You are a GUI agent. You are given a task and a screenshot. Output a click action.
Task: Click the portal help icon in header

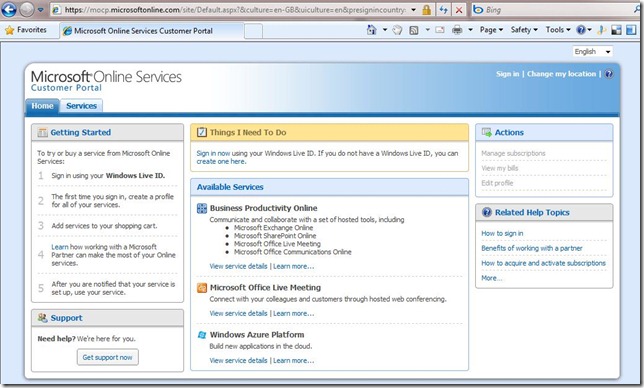pyautogui.click(x=609, y=74)
